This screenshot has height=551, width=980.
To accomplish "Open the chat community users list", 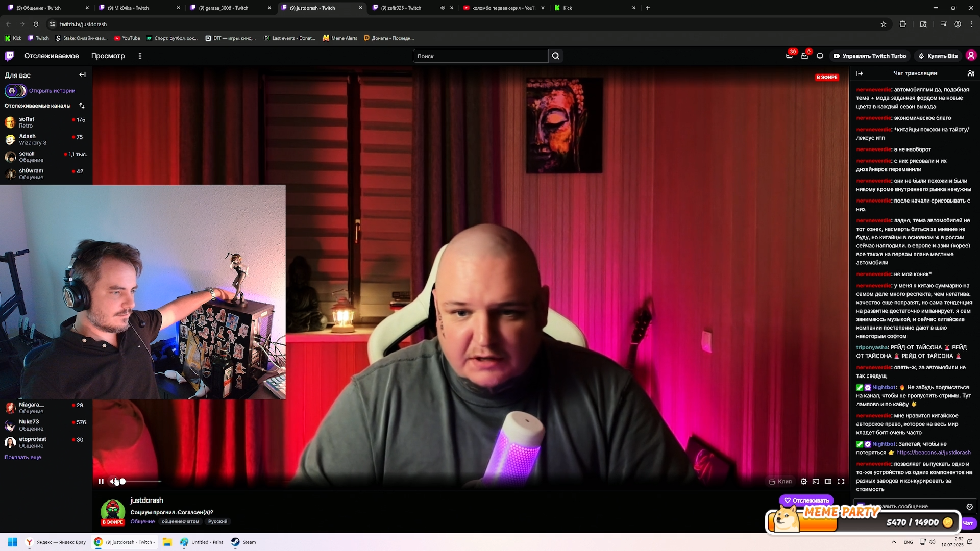I will pyautogui.click(x=971, y=73).
